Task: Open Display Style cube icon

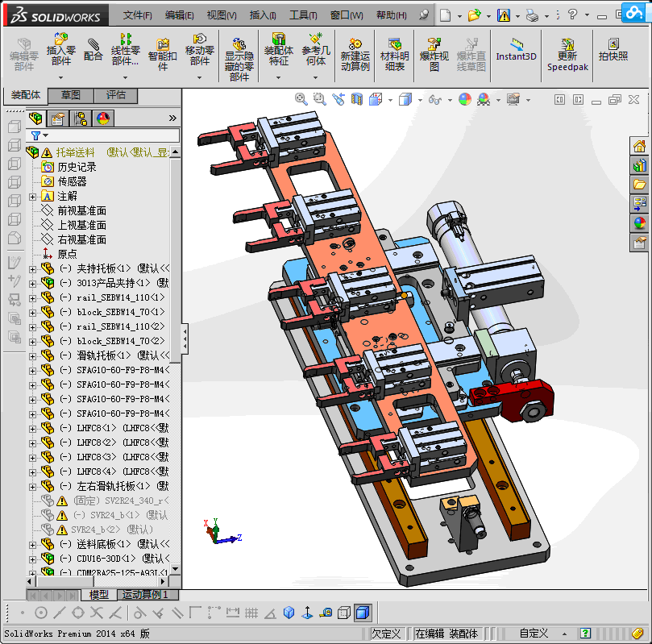Action: (x=405, y=99)
